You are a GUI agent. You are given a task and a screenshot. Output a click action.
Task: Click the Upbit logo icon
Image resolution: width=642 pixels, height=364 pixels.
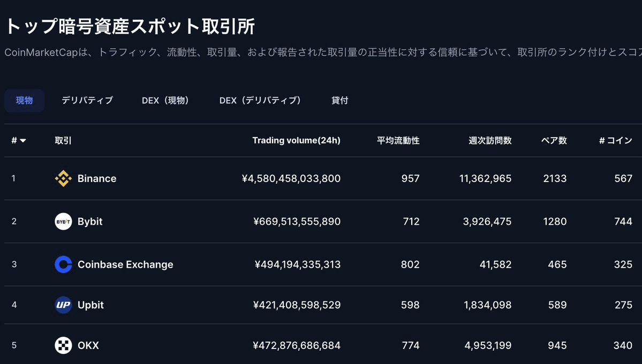point(63,305)
